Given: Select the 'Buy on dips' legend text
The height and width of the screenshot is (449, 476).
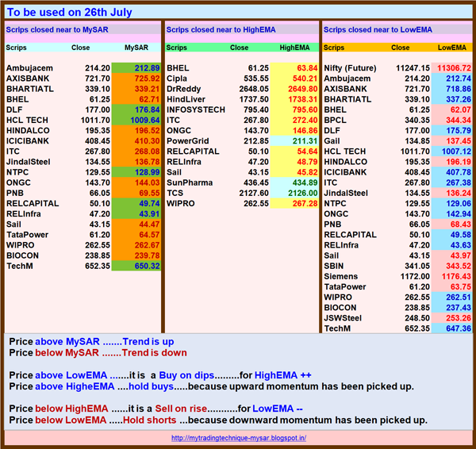Looking at the screenshot, I should [186, 375].
